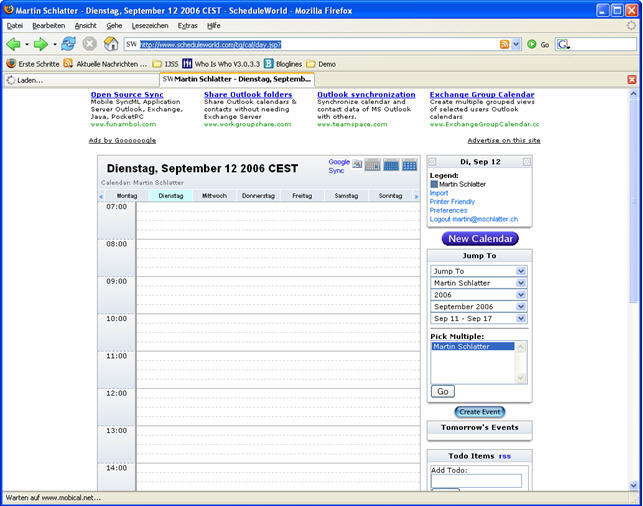Go forward with the green forward arrow
Image resolution: width=643 pixels, height=506 pixels.
coord(41,44)
